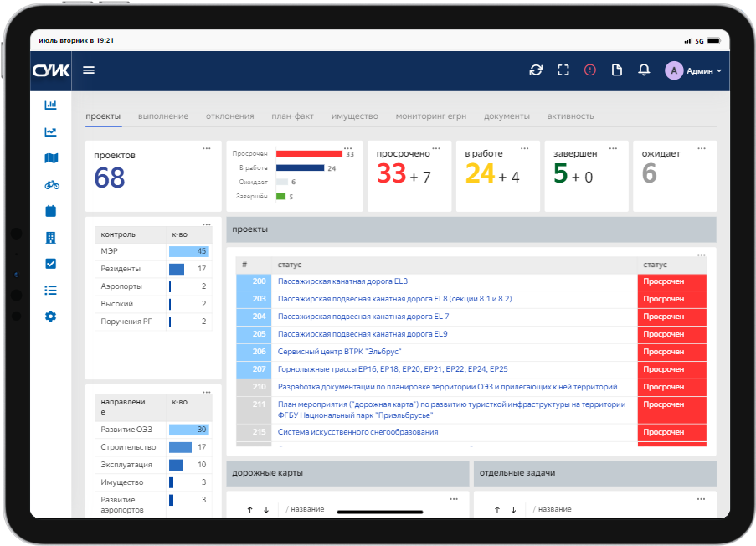Switch to мониторинг егрн tab
756x546 pixels.
tap(431, 116)
